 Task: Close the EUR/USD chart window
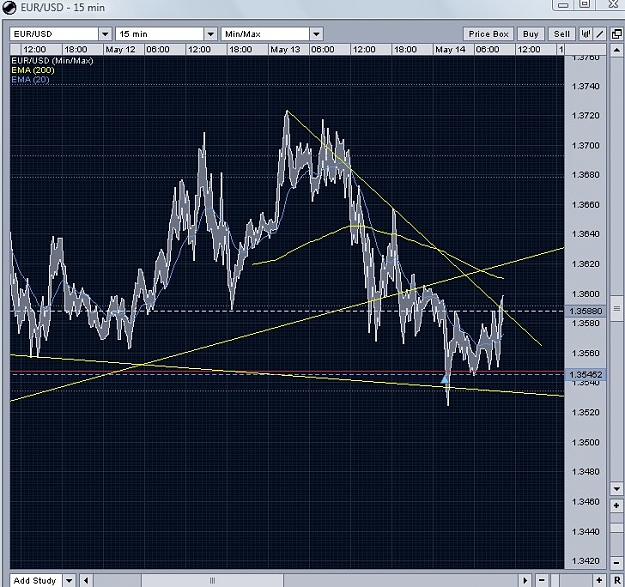[614, 4]
